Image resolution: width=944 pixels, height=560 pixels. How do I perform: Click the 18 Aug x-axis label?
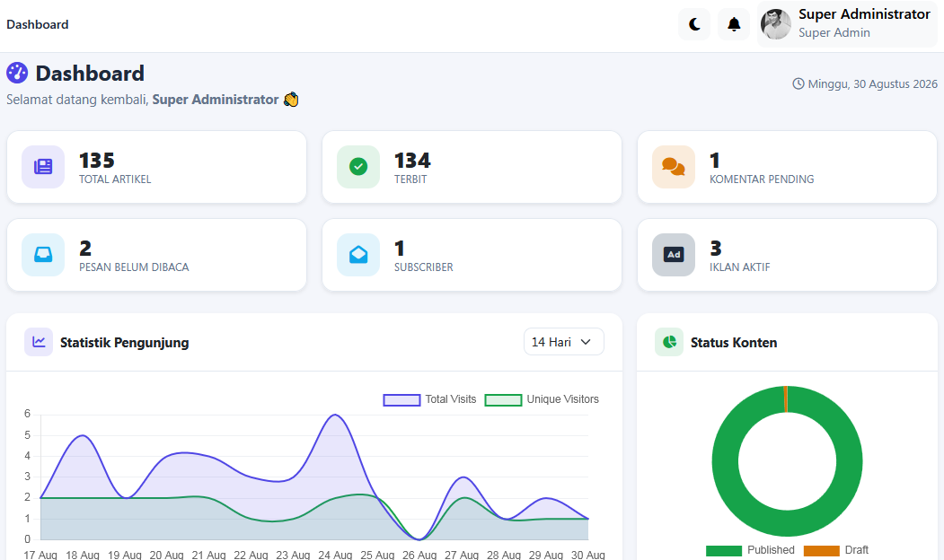(x=83, y=555)
